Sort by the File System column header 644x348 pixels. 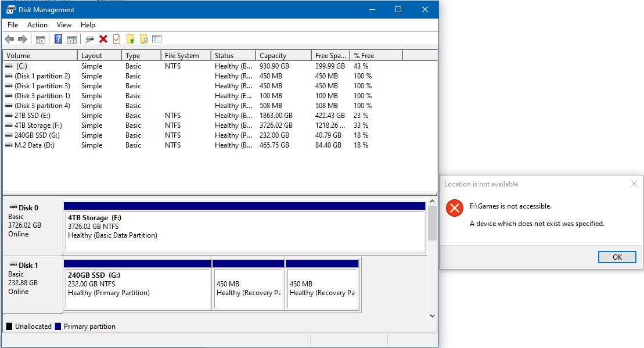(186, 55)
